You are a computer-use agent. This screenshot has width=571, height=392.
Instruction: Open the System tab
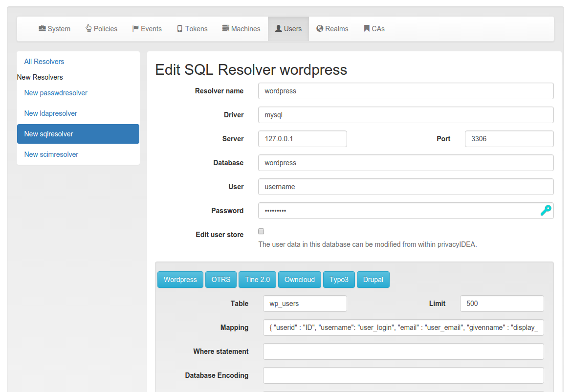click(x=54, y=29)
